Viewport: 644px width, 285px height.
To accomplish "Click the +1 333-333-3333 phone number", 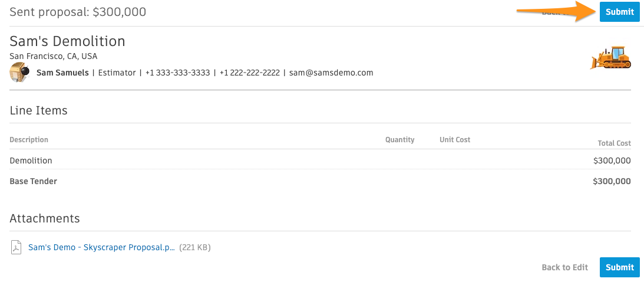I will click(177, 73).
